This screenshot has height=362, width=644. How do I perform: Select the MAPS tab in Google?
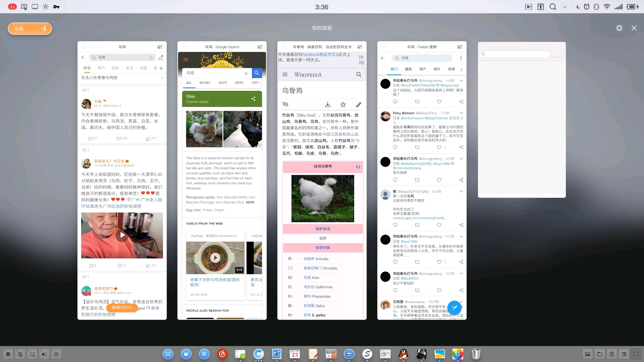(x=223, y=83)
